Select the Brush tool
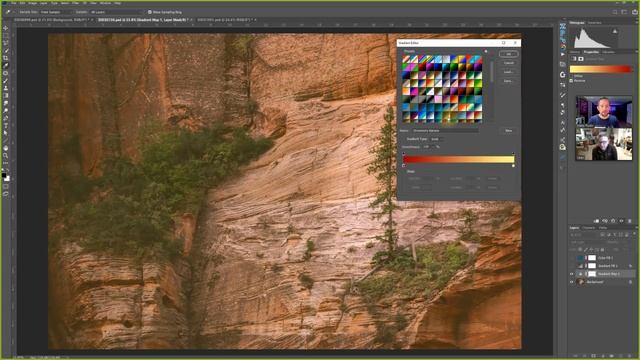This screenshot has height=360, width=640. coord(6,80)
